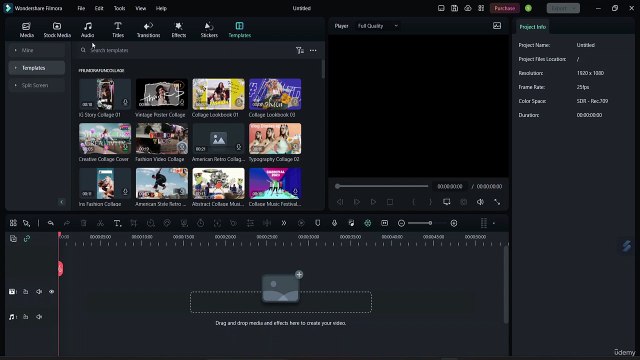Image resolution: width=640 pixels, height=360 pixels.
Task: Expand more timeline tools chevron
Action: click(284, 223)
